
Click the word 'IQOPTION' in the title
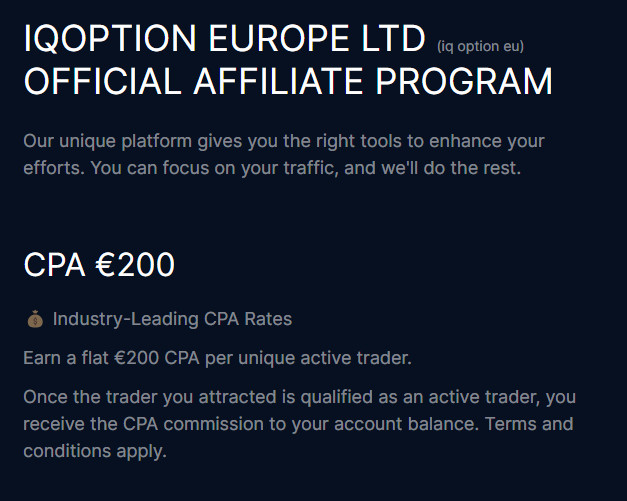coord(110,40)
